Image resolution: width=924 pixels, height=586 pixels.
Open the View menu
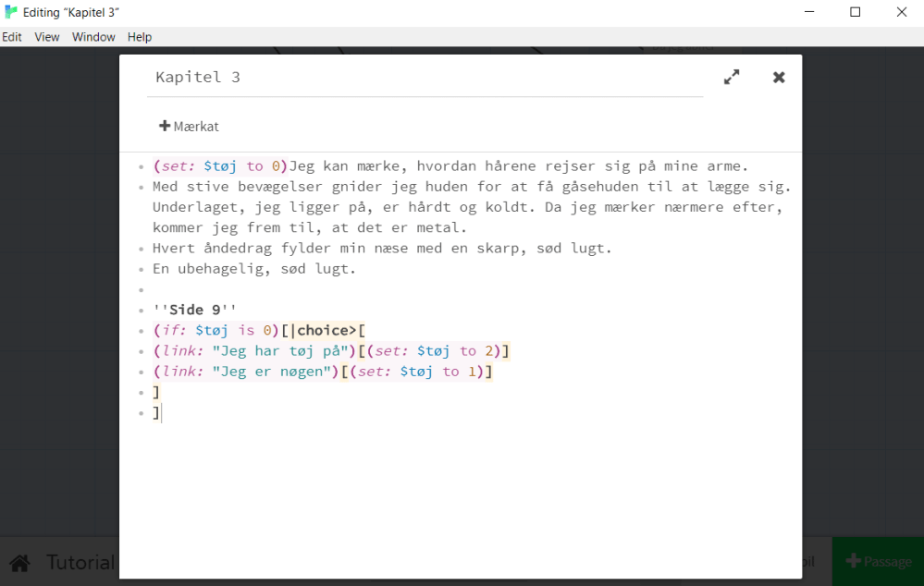pyautogui.click(x=46, y=37)
